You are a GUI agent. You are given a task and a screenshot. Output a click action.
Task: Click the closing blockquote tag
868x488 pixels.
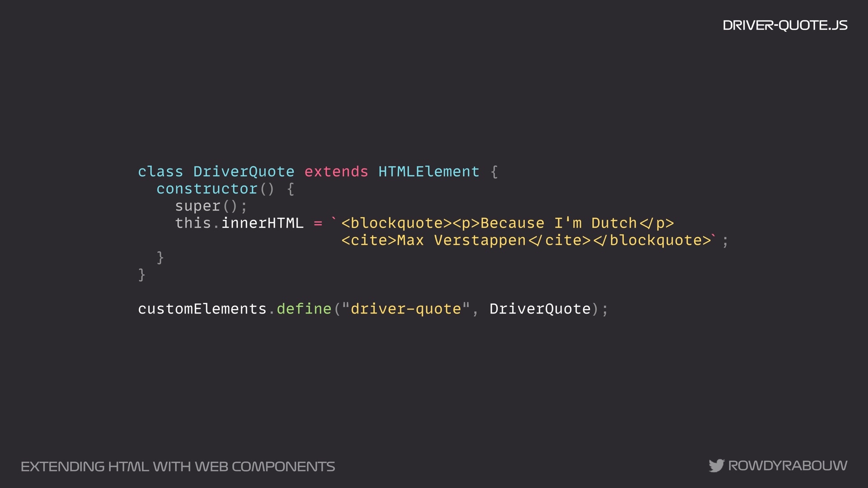[x=652, y=240]
